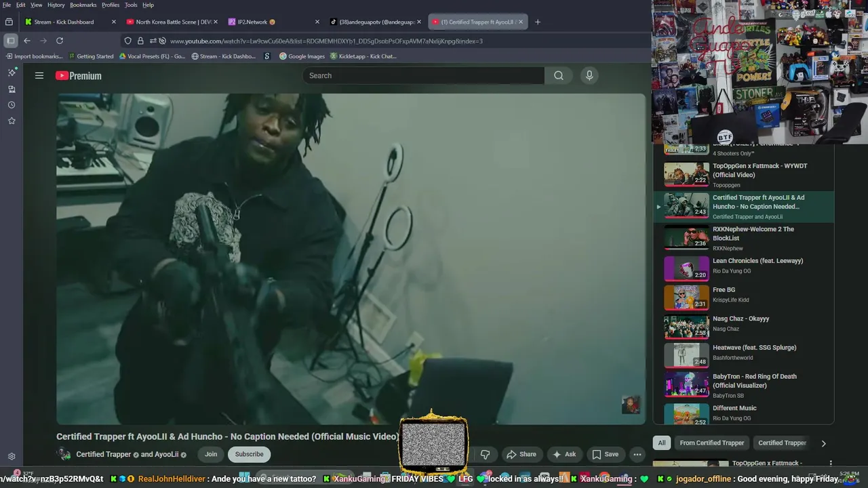This screenshot has height=488, width=868.
Task: Open more actions three-dot menu under video
Action: pyautogui.click(x=637, y=454)
